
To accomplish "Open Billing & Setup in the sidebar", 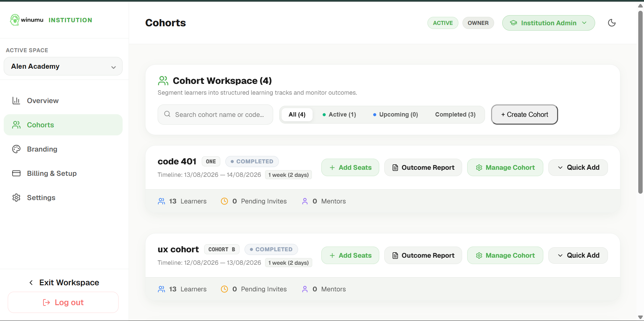I will 63,173.
